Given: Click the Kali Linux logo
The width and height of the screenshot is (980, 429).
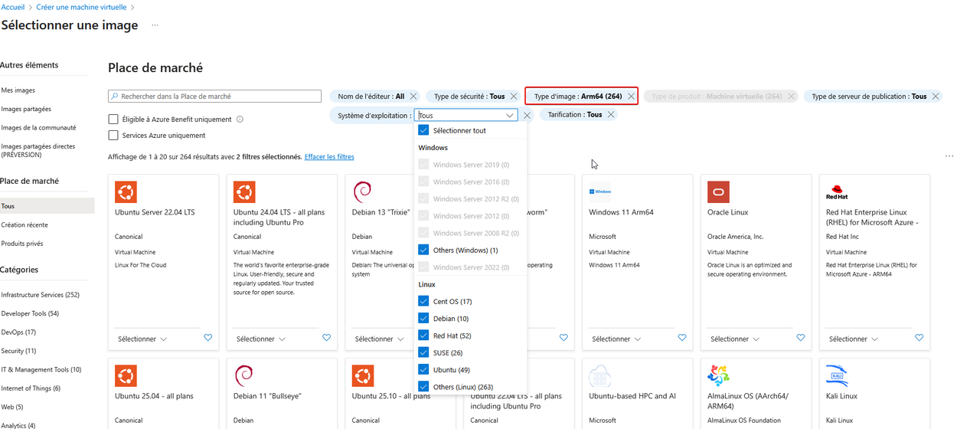Looking at the screenshot, I should pos(838,375).
